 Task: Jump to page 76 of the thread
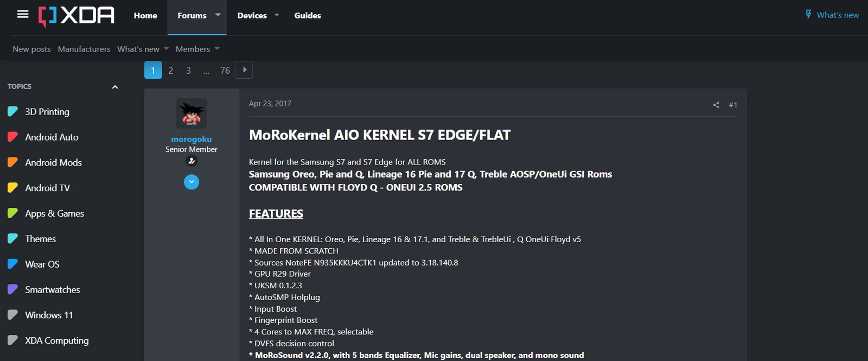[x=225, y=71]
